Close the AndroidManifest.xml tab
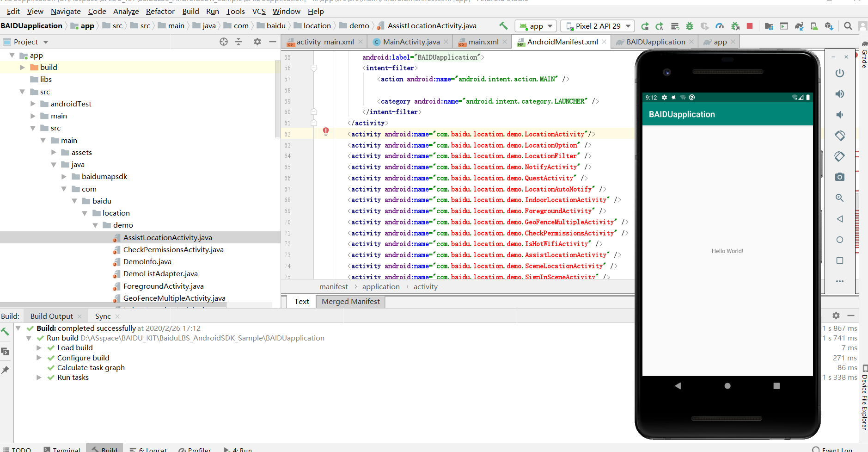The width and height of the screenshot is (868, 452). tap(604, 42)
